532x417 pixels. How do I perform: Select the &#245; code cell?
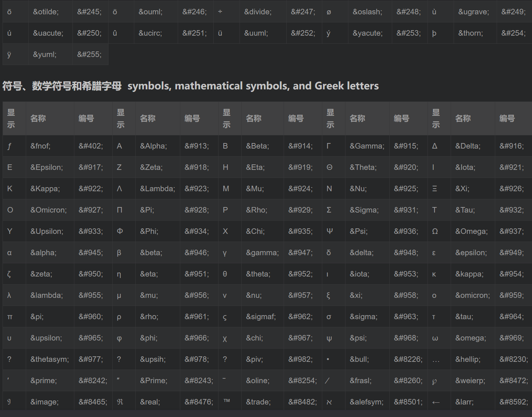91,12
